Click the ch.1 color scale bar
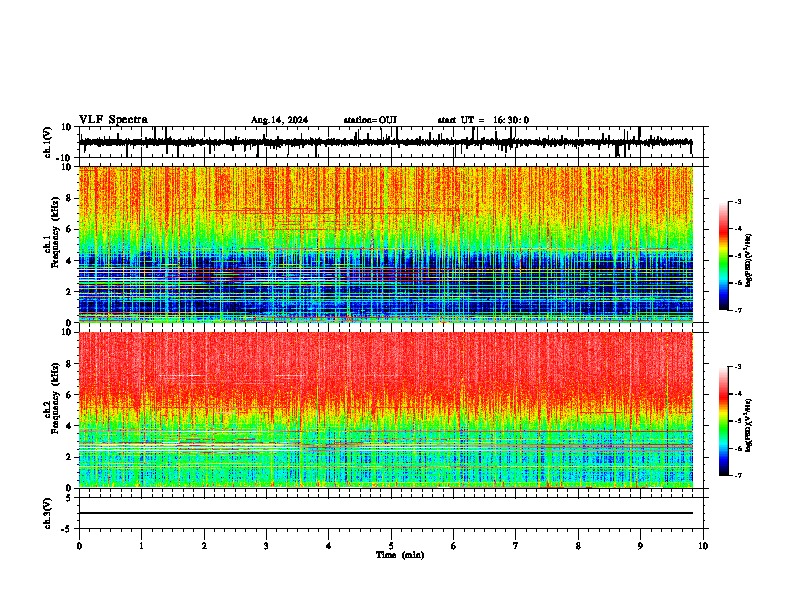Screen dimensions: 792x612 pos(724,256)
